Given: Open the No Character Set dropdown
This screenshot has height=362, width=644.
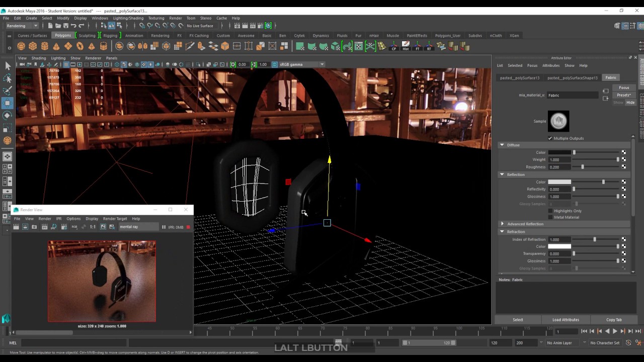Looking at the screenshot, I should pyautogui.click(x=606, y=343).
